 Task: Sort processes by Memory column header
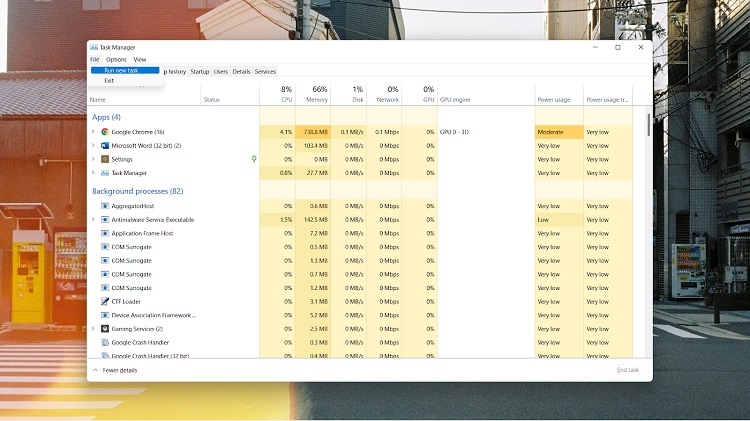(x=319, y=99)
